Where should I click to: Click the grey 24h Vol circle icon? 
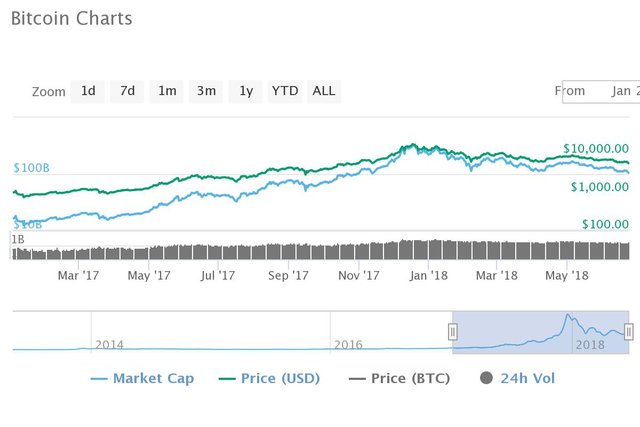tap(486, 378)
